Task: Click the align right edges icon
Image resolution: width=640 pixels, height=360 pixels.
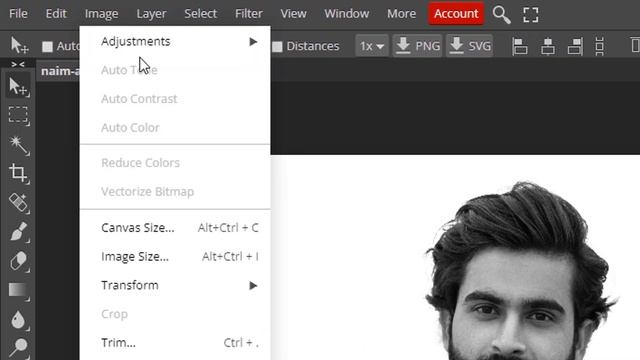Action: pos(575,46)
